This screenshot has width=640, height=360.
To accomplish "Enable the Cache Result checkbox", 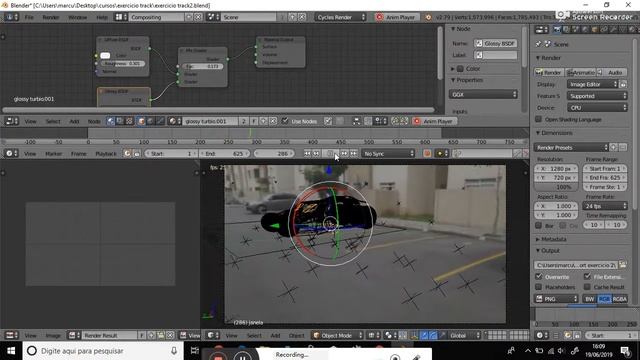I will pos(587,287).
